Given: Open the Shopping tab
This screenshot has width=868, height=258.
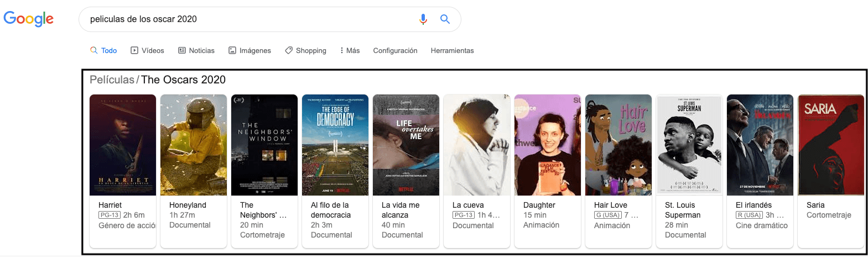Looking at the screenshot, I should pyautogui.click(x=305, y=50).
